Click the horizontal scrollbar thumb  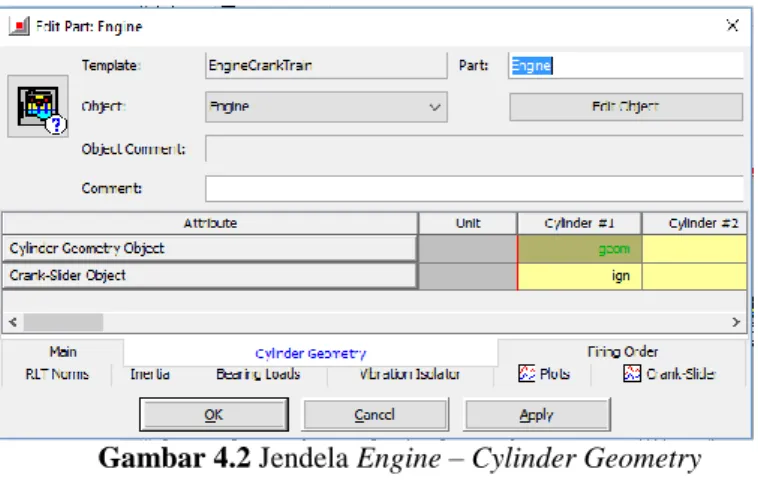tap(63, 322)
